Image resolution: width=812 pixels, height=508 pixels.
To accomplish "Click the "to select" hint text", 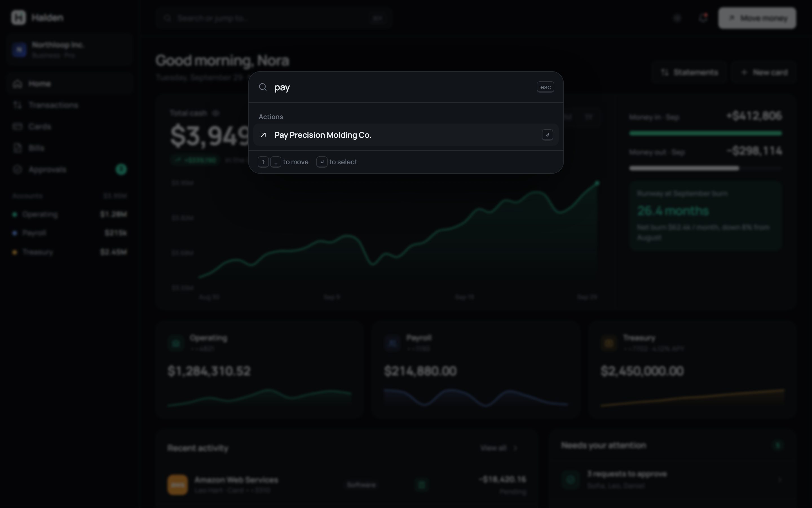I will tap(343, 162).
